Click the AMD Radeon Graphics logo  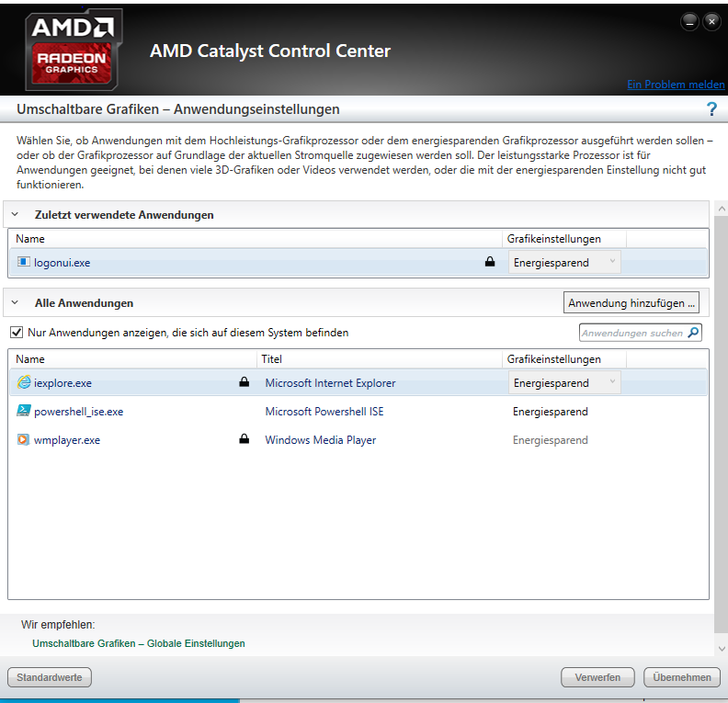(74, 50)
